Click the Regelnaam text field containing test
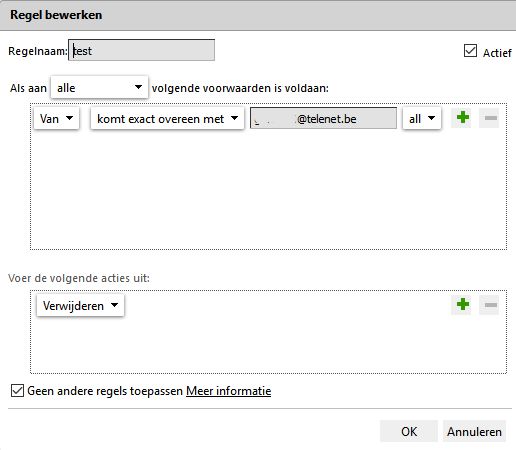 (142, 50)
